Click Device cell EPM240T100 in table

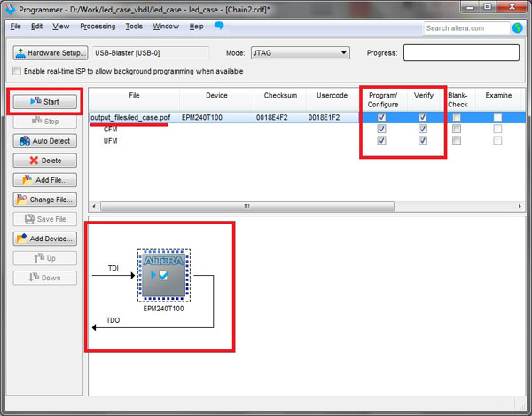(202, 117)
